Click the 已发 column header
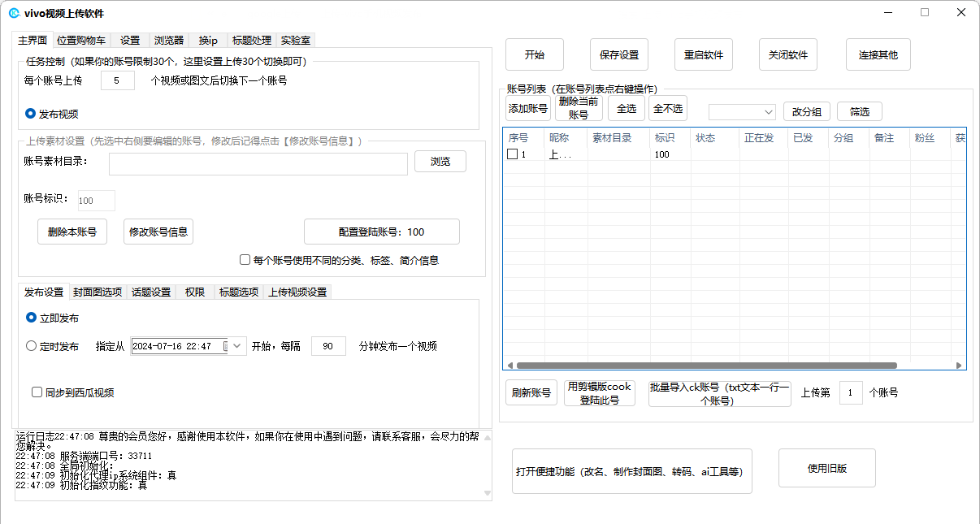Viewport: 980px width, 524px height. pyautogui.click(x=809, y=138)
